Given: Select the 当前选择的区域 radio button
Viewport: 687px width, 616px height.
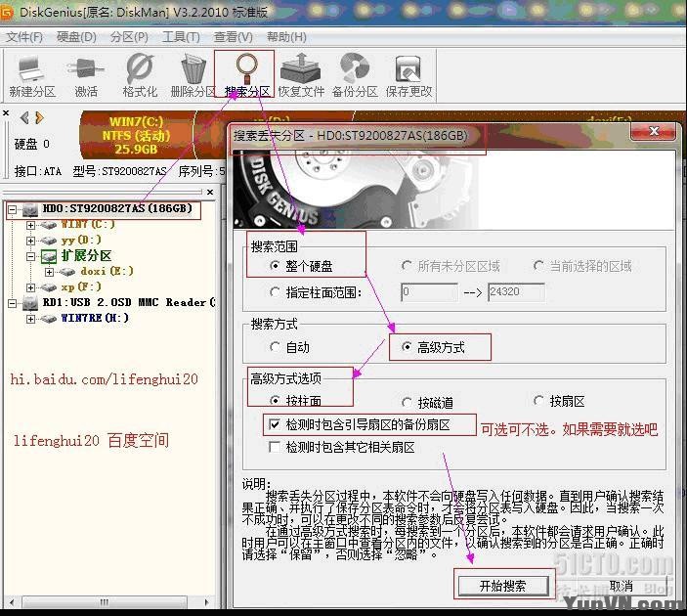Looking at the screenshot, I should [x=538, y=266].
